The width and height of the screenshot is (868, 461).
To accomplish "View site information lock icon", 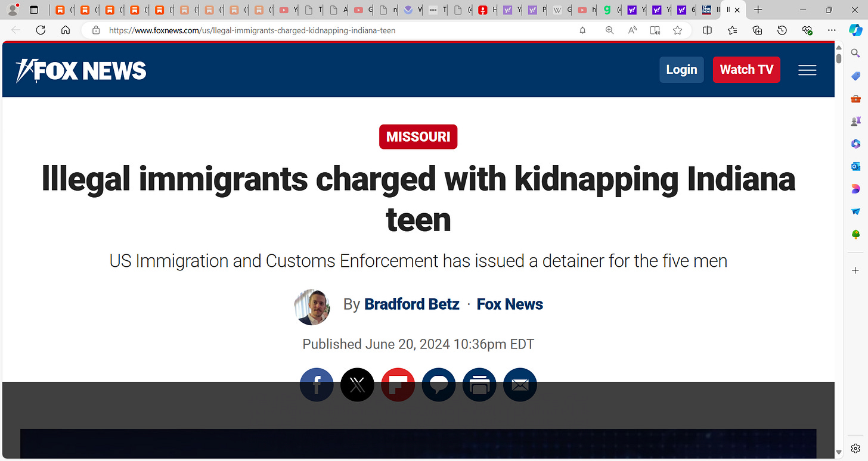I will pyautogui.click(x=95, y=30).
